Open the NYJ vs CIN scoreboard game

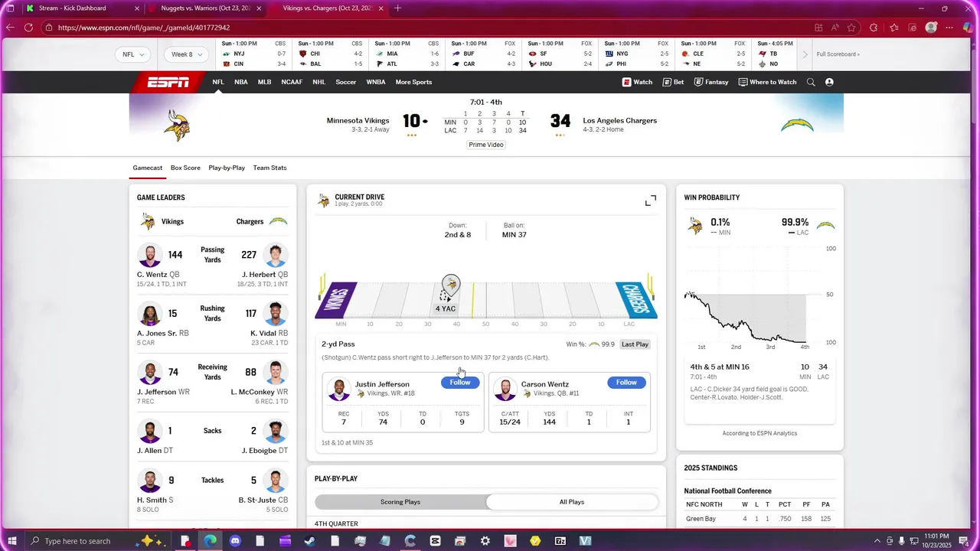253,54
